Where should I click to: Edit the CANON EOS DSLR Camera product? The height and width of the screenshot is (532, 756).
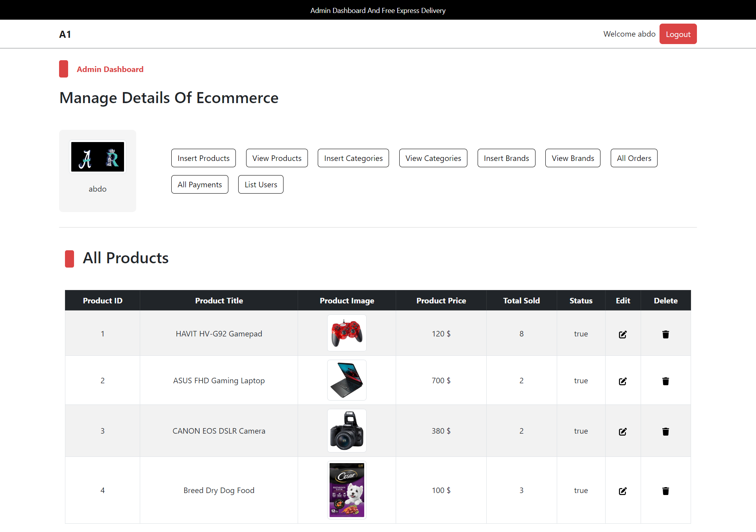[623, 432]
